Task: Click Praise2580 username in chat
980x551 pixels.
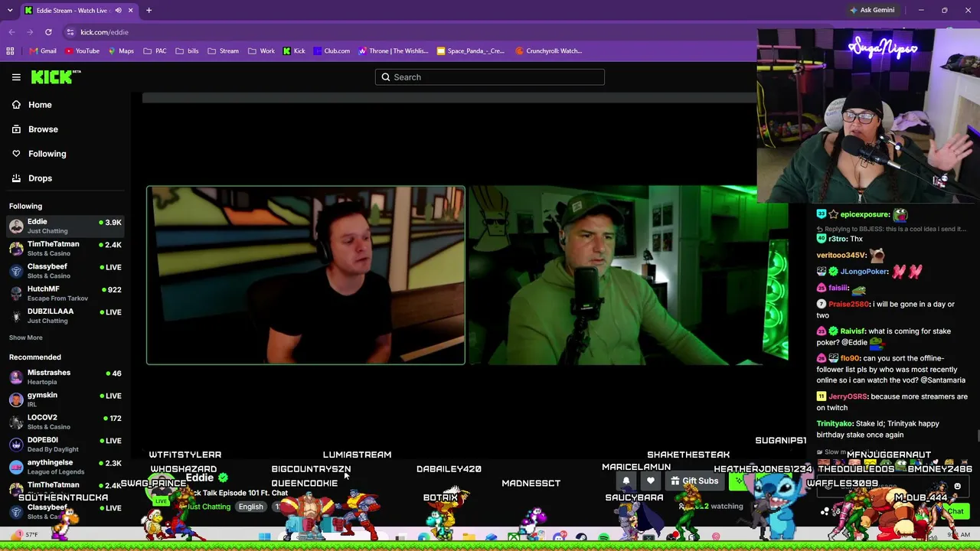Action: coord(849,305)
